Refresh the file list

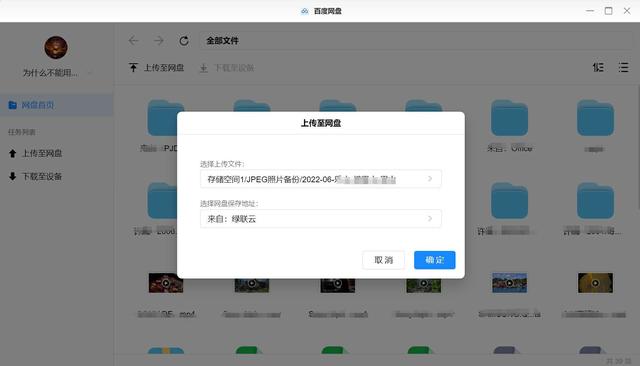184,40
